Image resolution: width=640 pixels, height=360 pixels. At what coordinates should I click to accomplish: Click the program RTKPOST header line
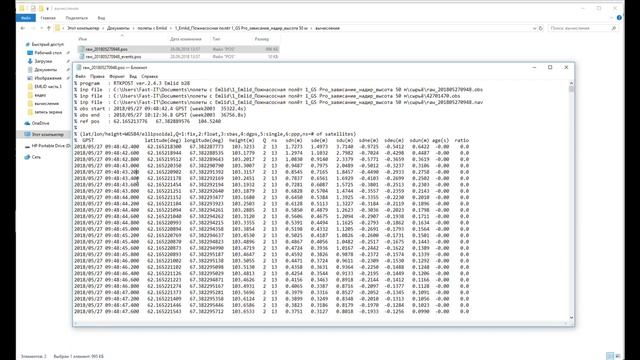pyautogui.click(x=132, y=83)
